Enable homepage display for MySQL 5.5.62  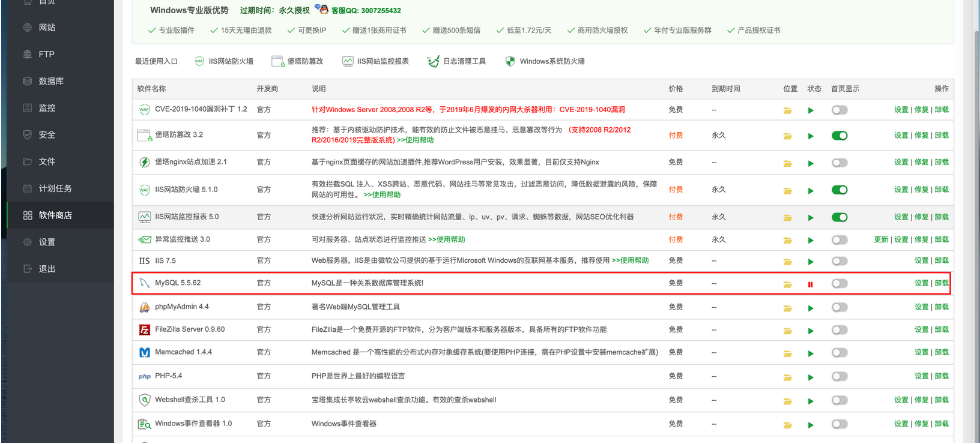(x=839, y=283)
